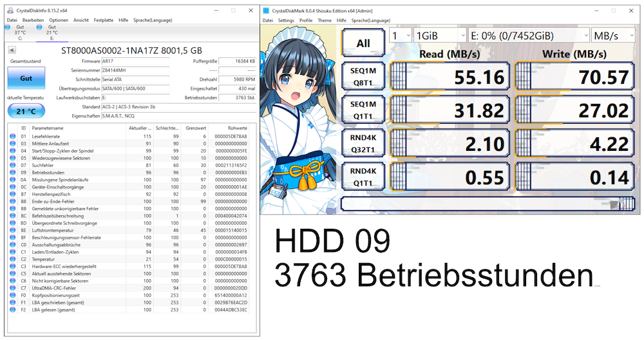The height and width of the screenshot is (341, 644).
Task: Open the MB/s unit dropdown
Action: [613, 36]
